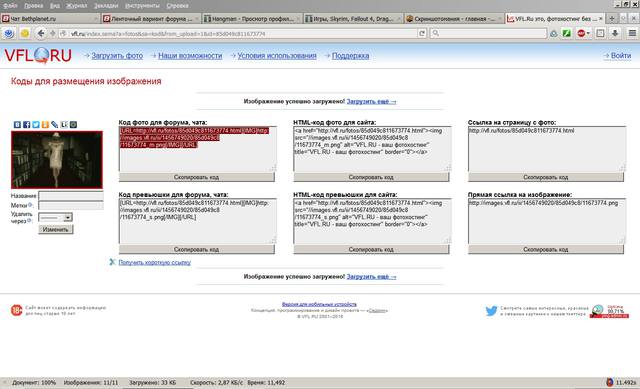
Task: Click the Метки input field
Action: (x=71, y=205)
